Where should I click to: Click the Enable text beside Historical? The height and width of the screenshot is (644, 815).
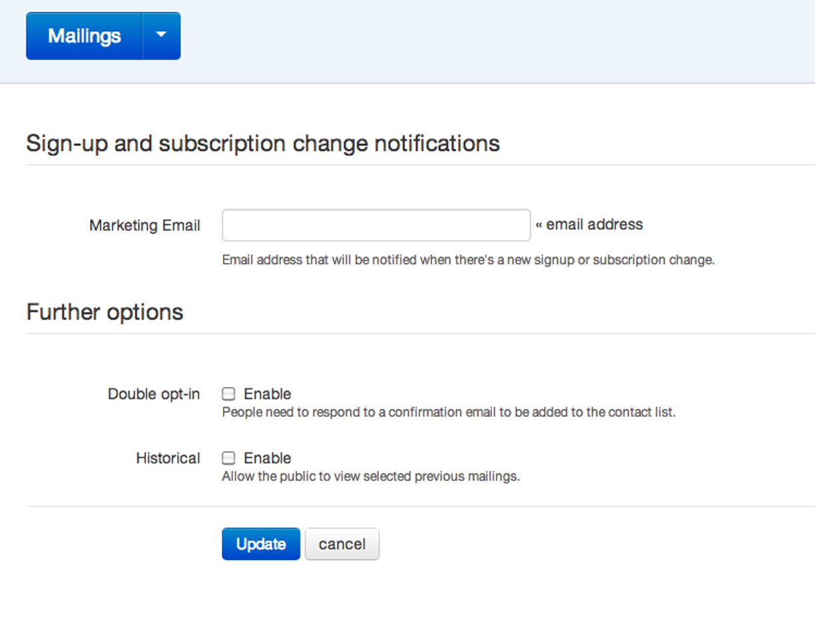pos(267,458)
